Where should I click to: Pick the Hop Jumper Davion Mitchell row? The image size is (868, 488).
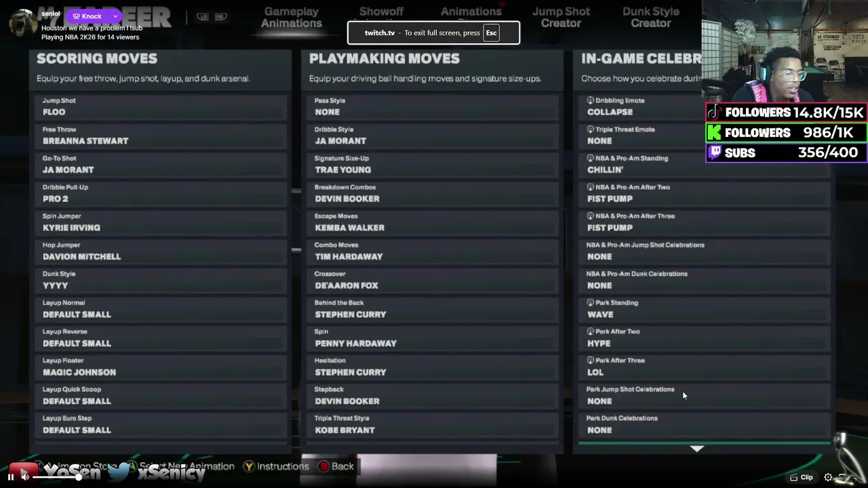pyautogui.click(x=161, y=251)
